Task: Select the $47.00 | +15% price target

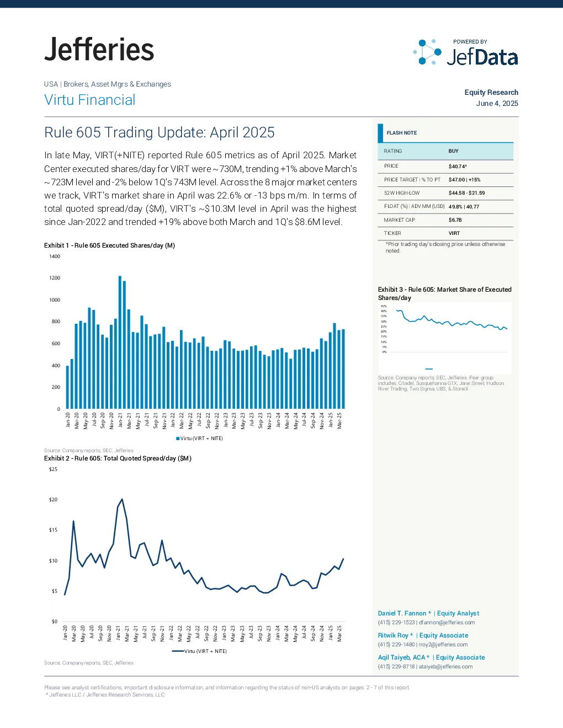Action: point(465,180)
